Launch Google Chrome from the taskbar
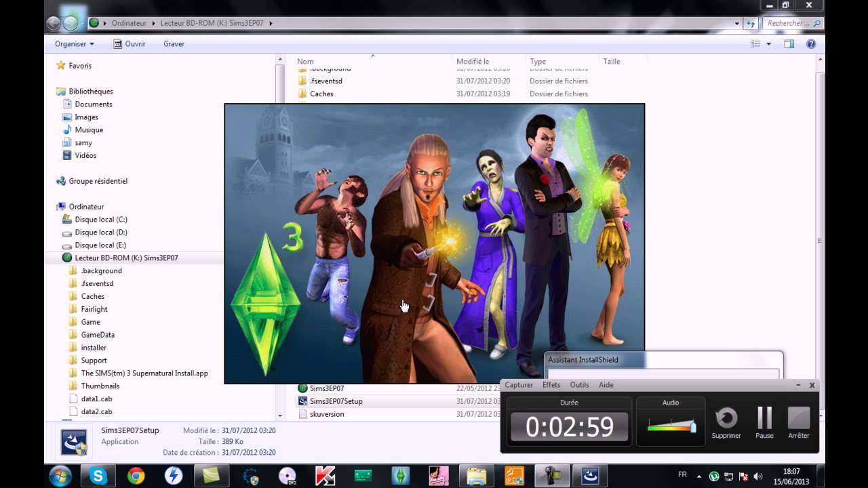Screen dimensions: 868x488 136,476
